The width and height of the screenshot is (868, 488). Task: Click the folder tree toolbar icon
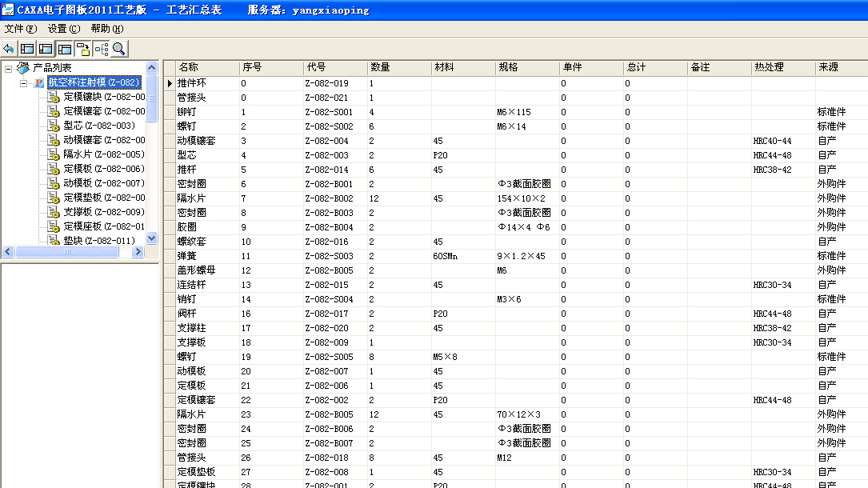click(x=82, y=49)
